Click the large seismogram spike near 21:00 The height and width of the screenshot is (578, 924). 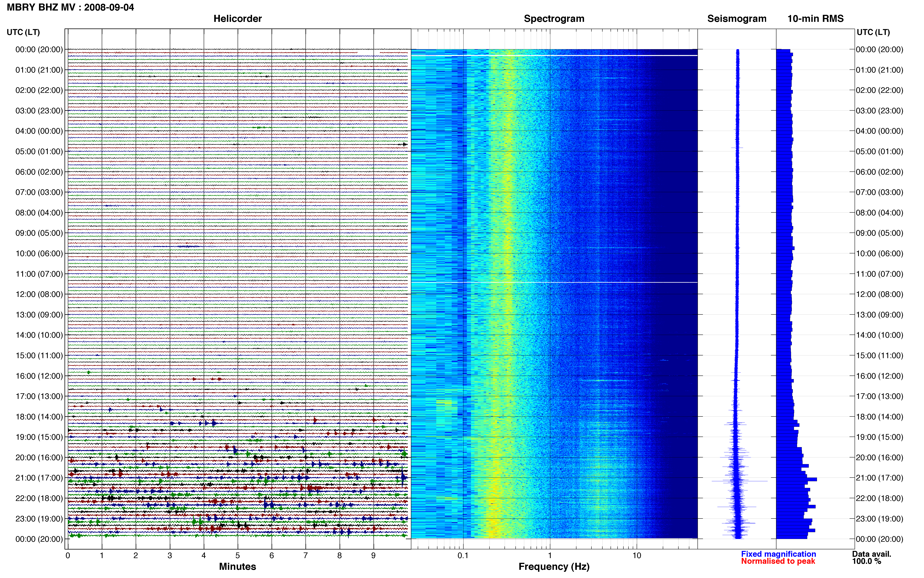click(740, 481)
